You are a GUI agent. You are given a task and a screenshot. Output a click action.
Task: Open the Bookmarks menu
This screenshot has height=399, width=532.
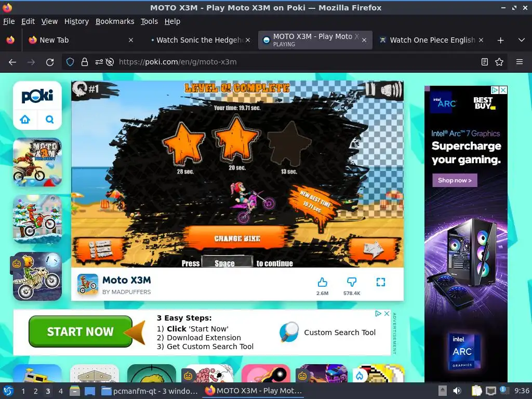(x=115, y=21)
